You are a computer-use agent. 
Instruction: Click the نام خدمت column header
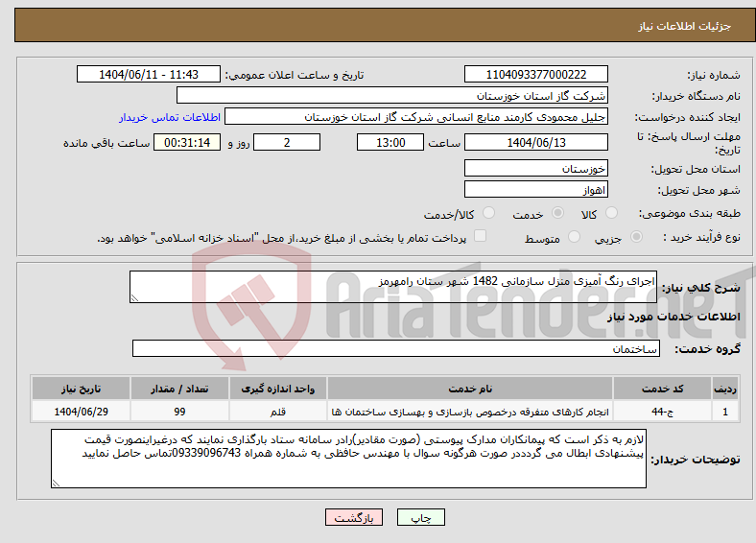coord(470,389)
